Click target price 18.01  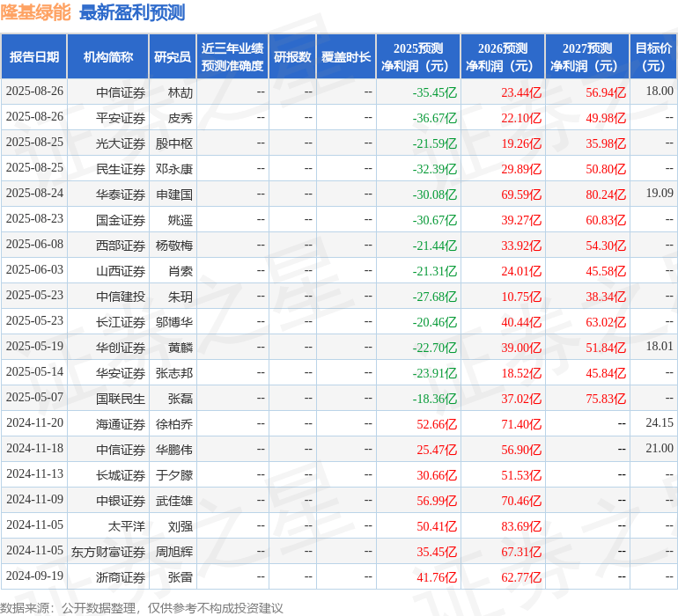point(660,346)
